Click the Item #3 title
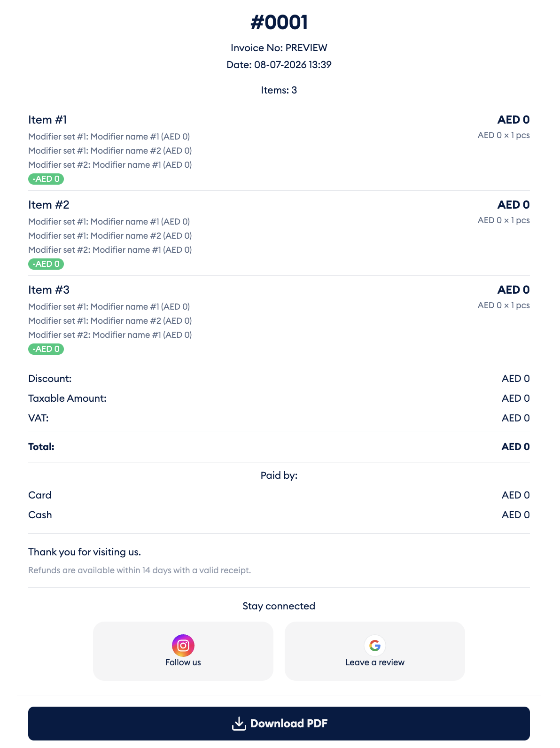Viewport: 560px width, 748px height. click(x=49, y=290)
